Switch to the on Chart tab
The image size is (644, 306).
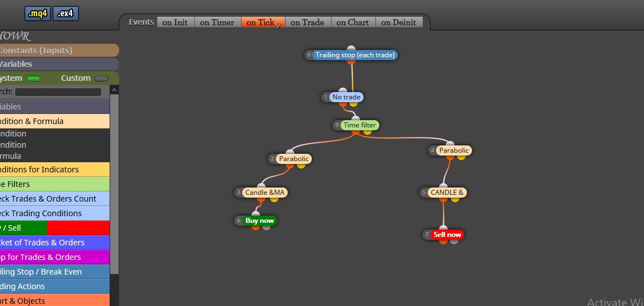[353, 22]
